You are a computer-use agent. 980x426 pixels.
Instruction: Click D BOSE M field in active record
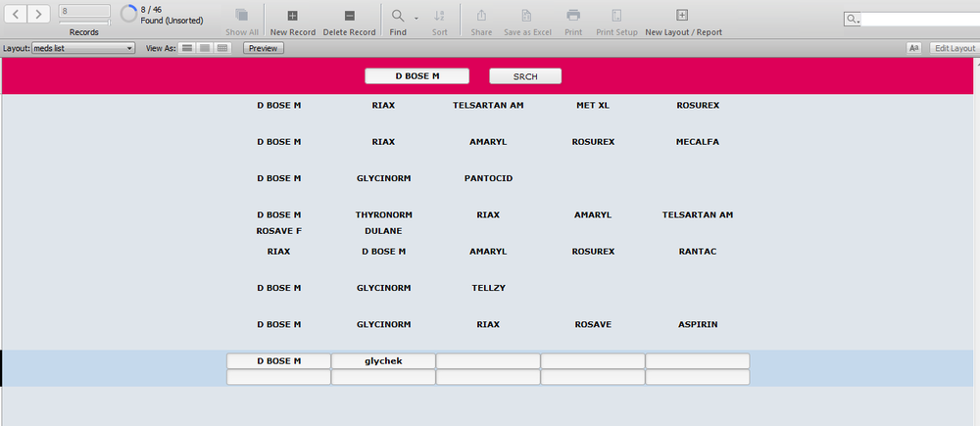click(x=278, y=361)
